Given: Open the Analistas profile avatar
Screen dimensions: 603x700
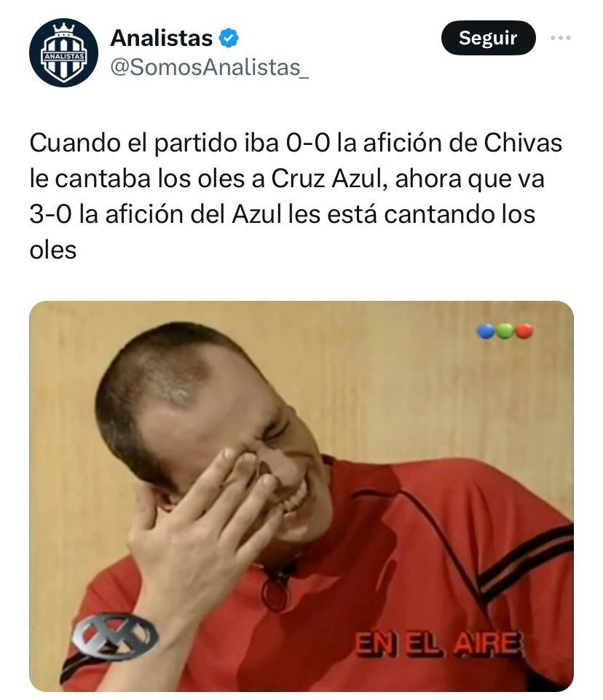Looking at the screenshot, I should point(63,52).
